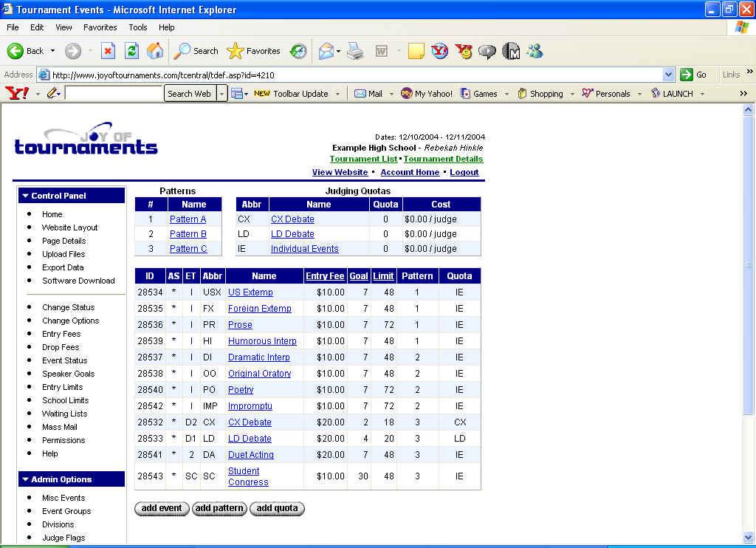
Task: Go to the Home page icon
Action: tap(155, 51)
